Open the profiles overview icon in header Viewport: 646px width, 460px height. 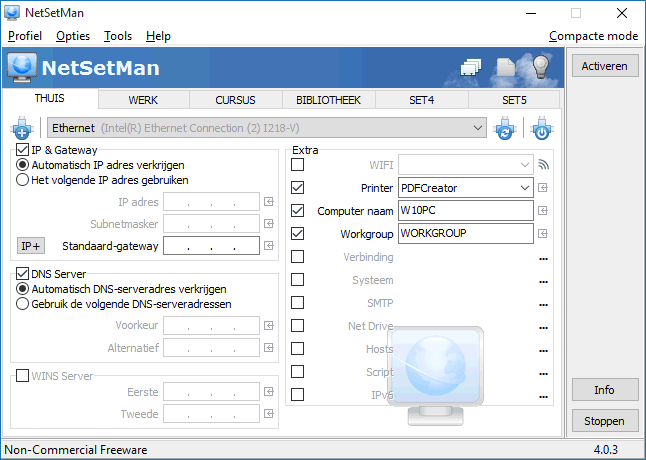(470, 67)
